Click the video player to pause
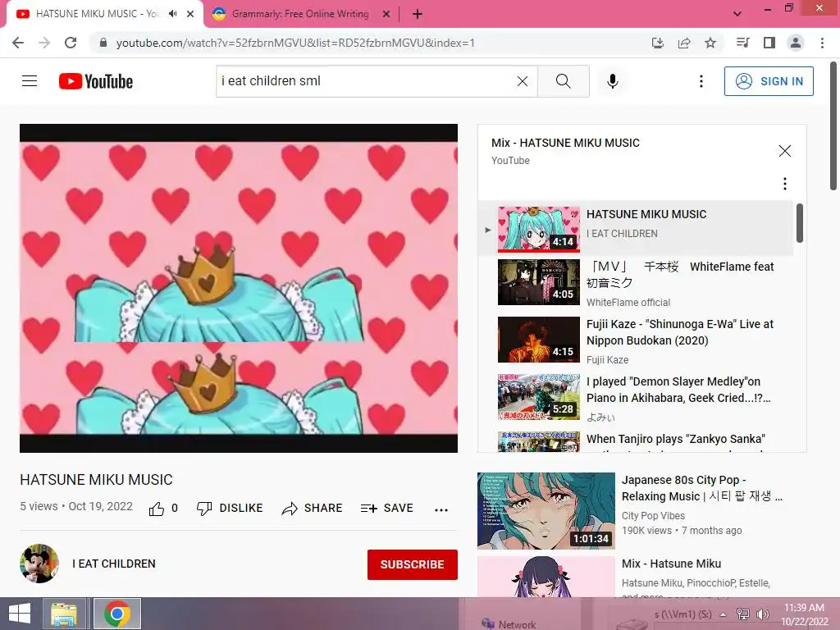This screenshot has height=630, width=840. 239,288
